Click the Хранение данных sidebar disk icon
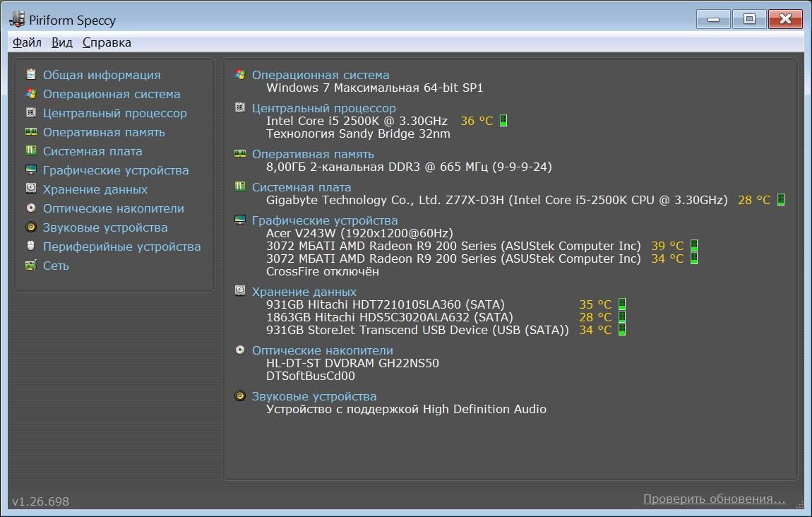The width and height of the screenshot is (812, 517). pos(31,189)
